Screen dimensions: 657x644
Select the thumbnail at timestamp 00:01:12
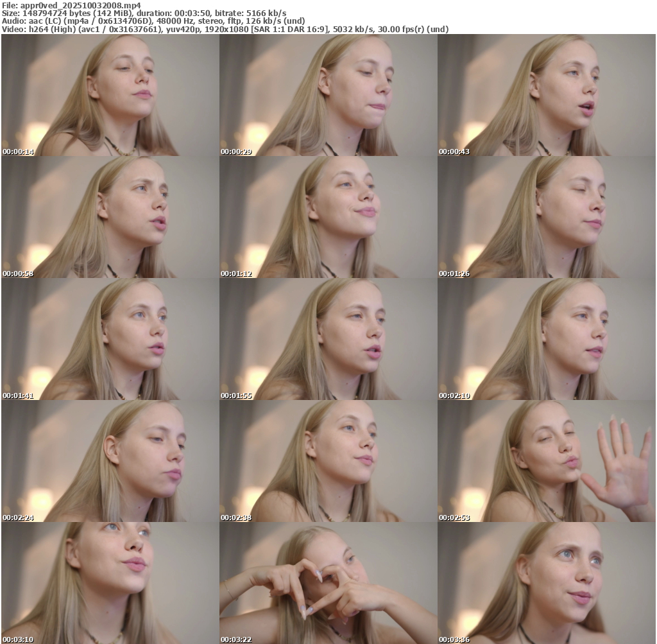coord(328,217)
